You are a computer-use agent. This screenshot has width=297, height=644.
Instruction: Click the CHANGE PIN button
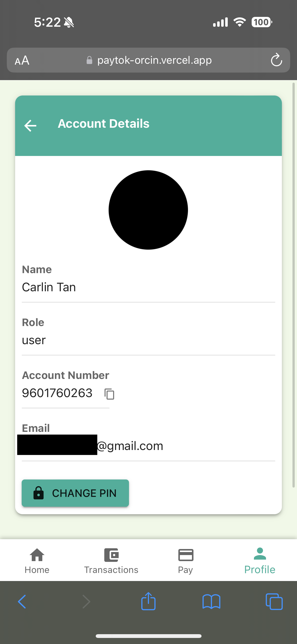(75, 493)
